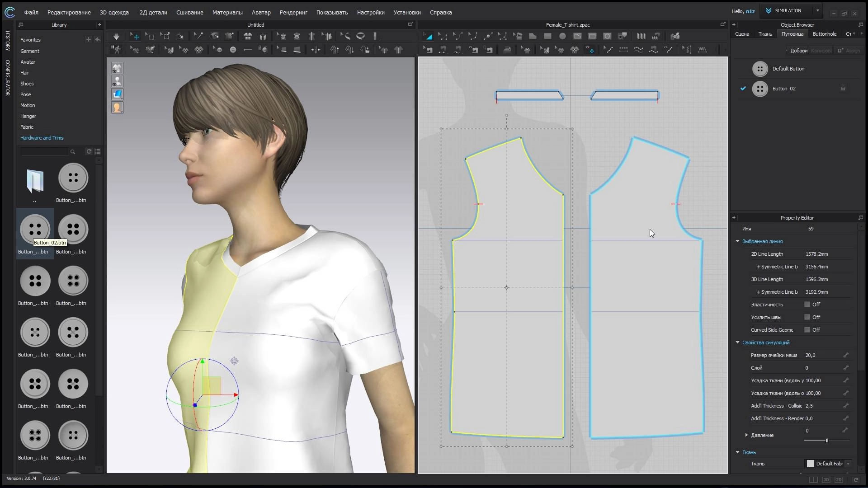
Task: Switch Library to list view
Action: tap(98, 151)
